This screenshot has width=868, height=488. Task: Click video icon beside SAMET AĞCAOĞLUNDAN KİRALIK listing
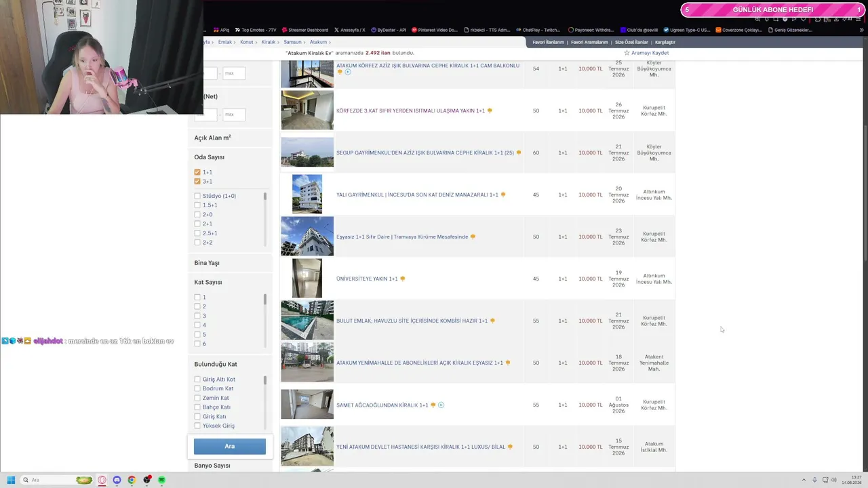(441, 405)
